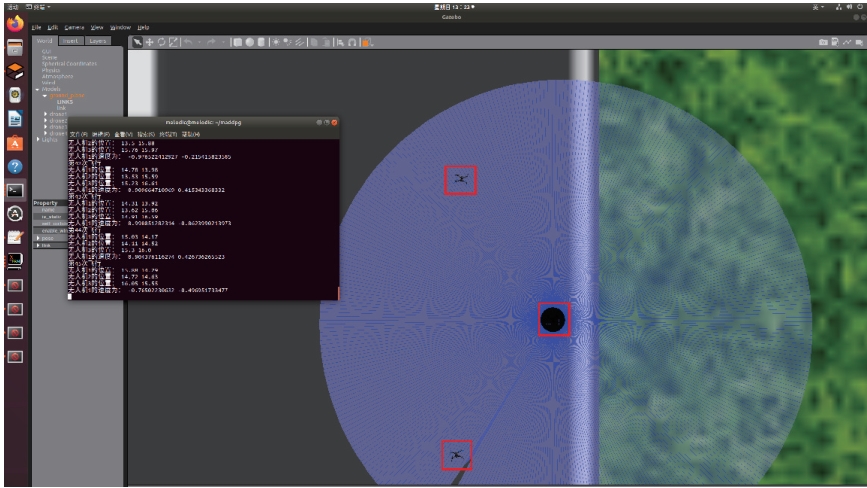Viewport: 867px width, 488px height.
Task: Open the Terminal icon in dock
Action: (15, 190)
